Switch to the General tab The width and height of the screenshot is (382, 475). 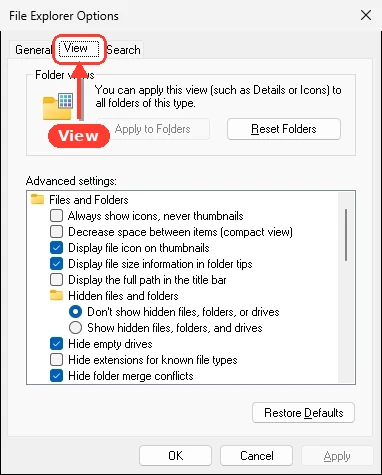coord(33,50)
